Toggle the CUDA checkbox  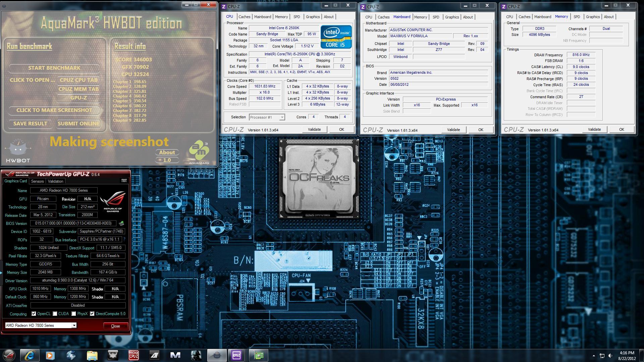click(55, 314)
